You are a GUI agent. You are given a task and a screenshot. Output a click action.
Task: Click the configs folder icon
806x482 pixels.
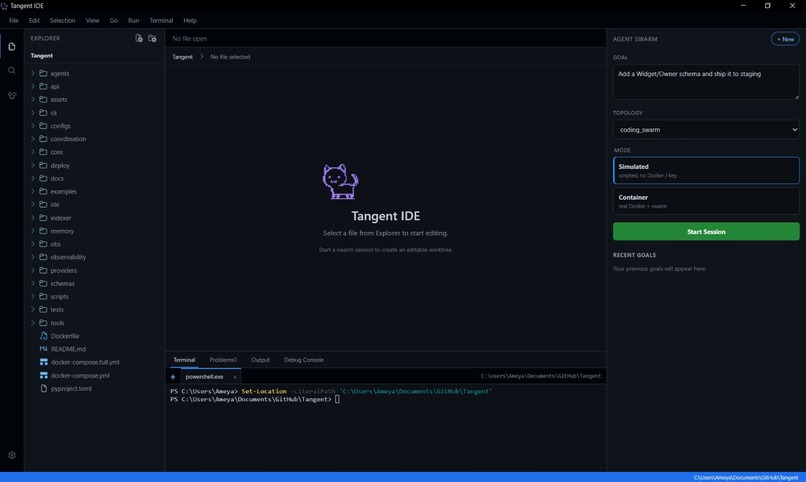click(x=43, y=125)
